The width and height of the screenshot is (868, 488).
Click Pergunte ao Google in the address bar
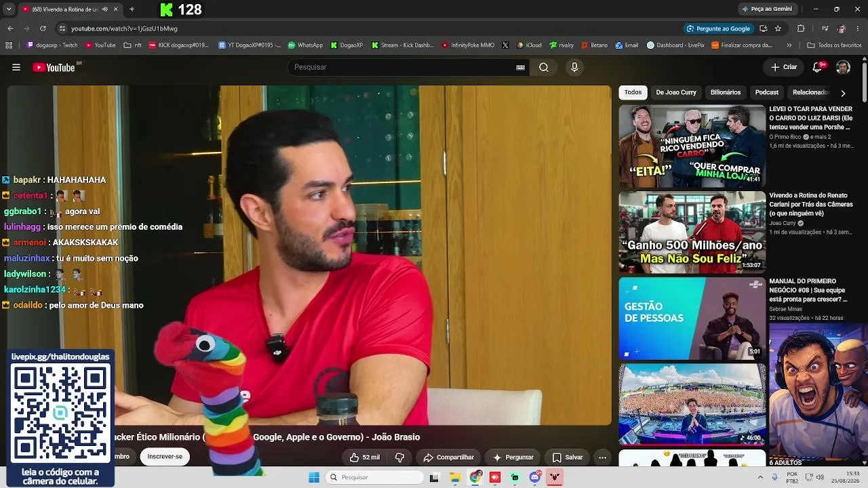tap(717, 28)
